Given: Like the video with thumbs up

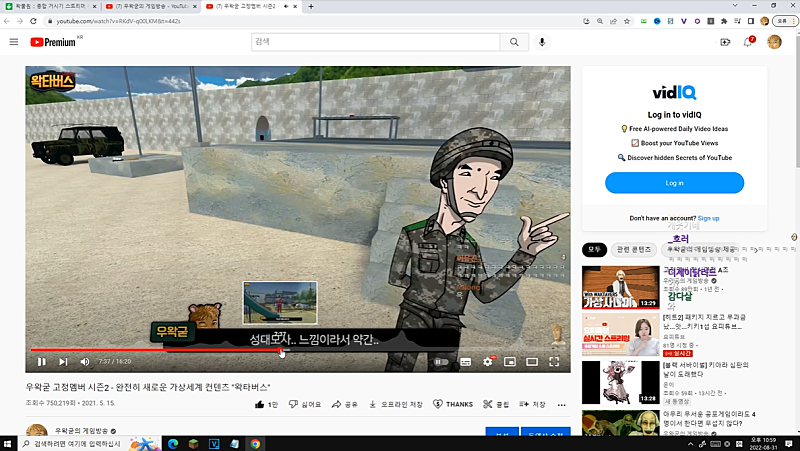Looking at the screenshot, I should (x=266, y=405).
